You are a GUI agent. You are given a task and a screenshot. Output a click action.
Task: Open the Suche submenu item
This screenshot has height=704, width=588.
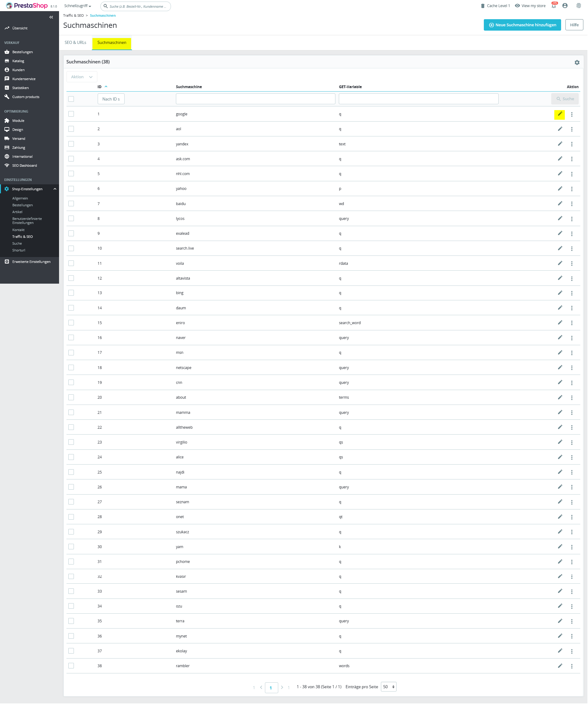17,244
